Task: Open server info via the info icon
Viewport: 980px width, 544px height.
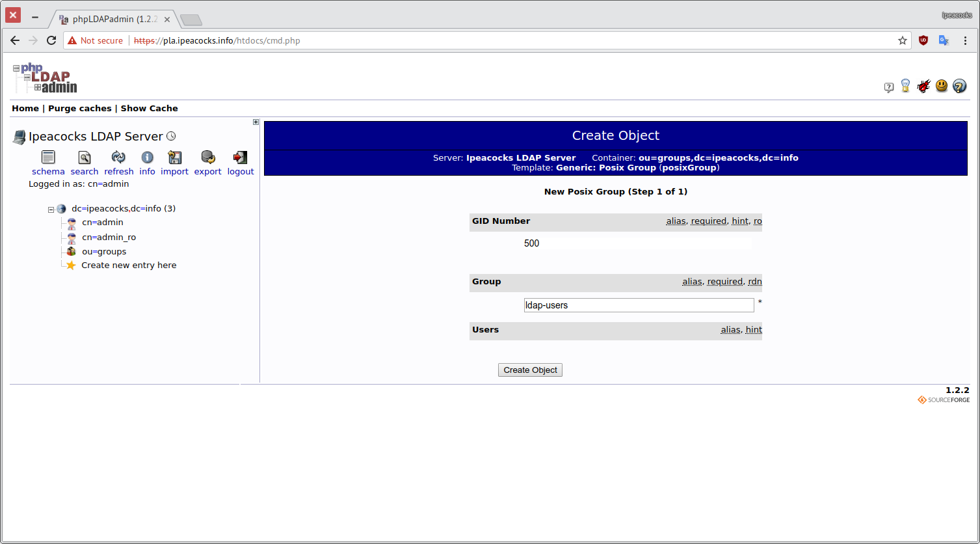Action: (x=147, y=157)
